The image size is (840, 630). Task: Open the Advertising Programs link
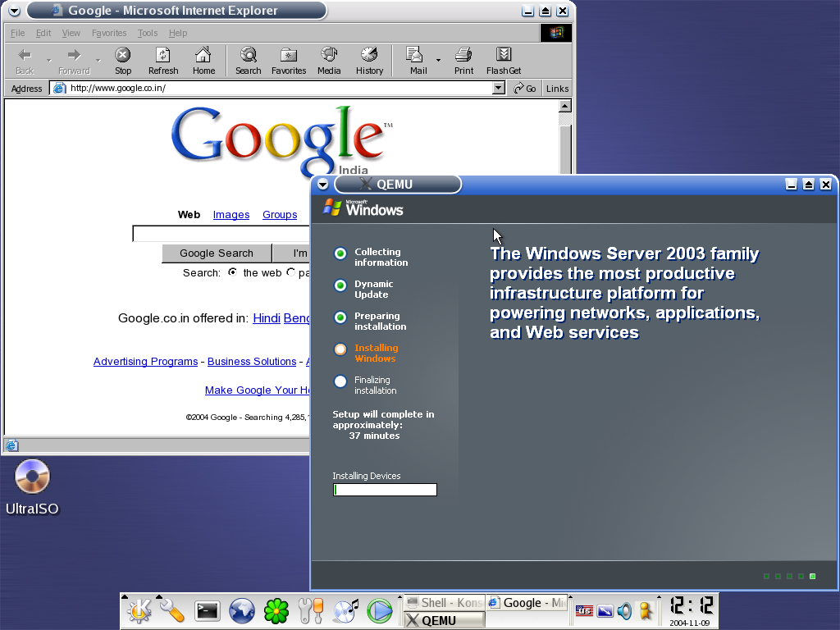(x=145, y=362)
